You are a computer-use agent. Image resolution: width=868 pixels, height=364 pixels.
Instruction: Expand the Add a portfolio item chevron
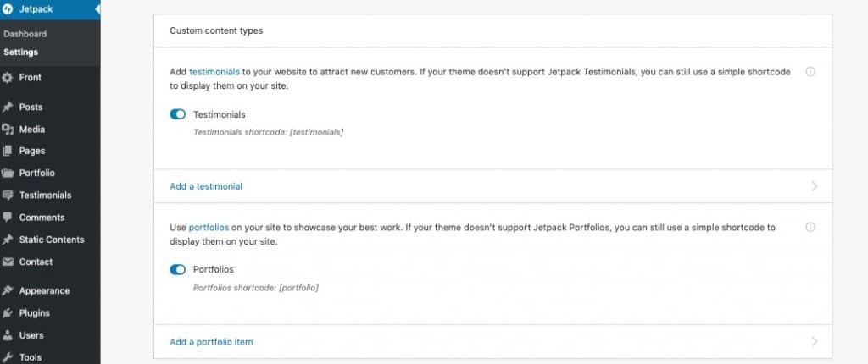815,342
